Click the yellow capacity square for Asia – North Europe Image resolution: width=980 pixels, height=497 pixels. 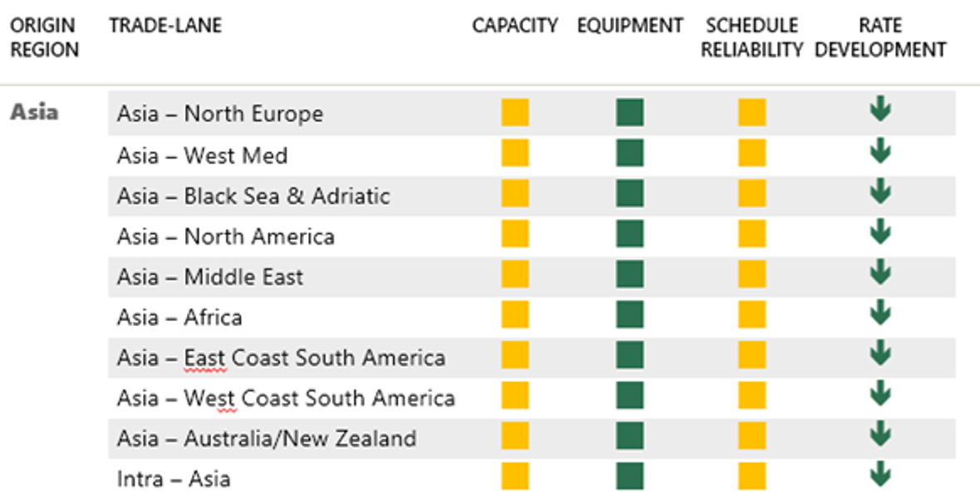[x=515, y=112]
